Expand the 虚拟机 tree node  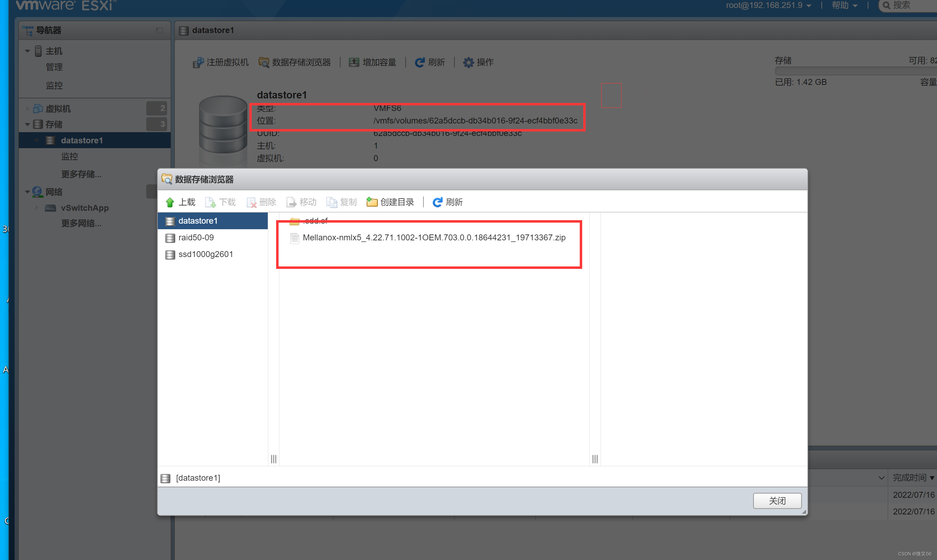[27, 109]
